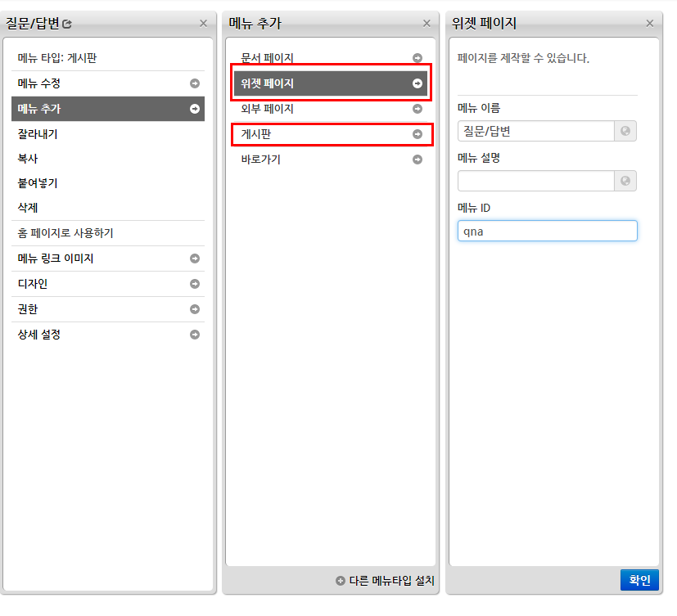This screenshot has width=677, height=616.
Task: Click the globe icon next to 메뉴 설명 field
Action: tap(625, 181)
